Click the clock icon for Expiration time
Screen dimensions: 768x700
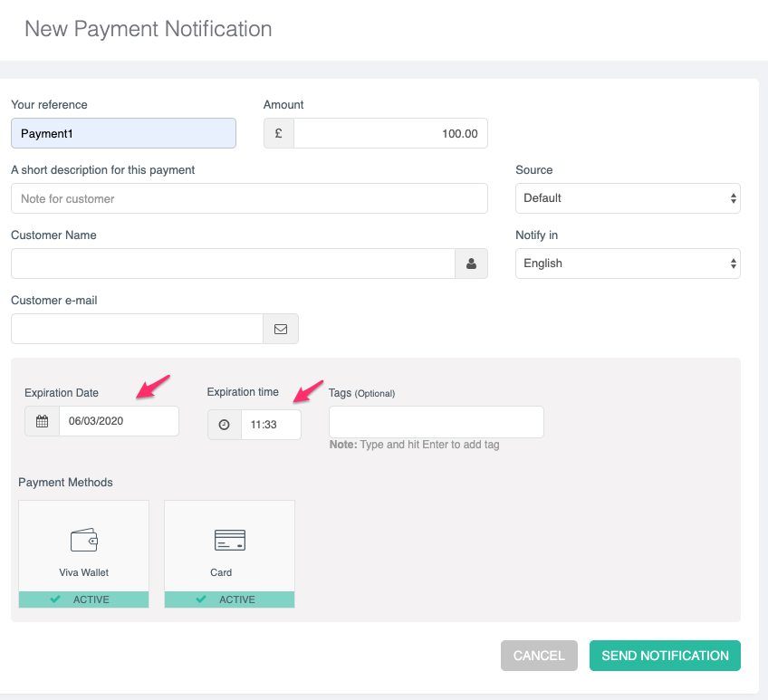coord(225,425)
